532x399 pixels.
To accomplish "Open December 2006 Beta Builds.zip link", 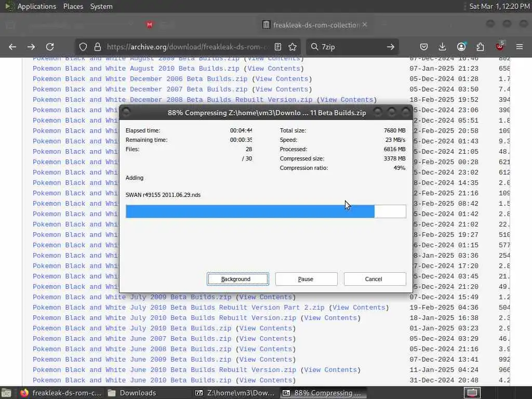I will [x=140, y=79].
